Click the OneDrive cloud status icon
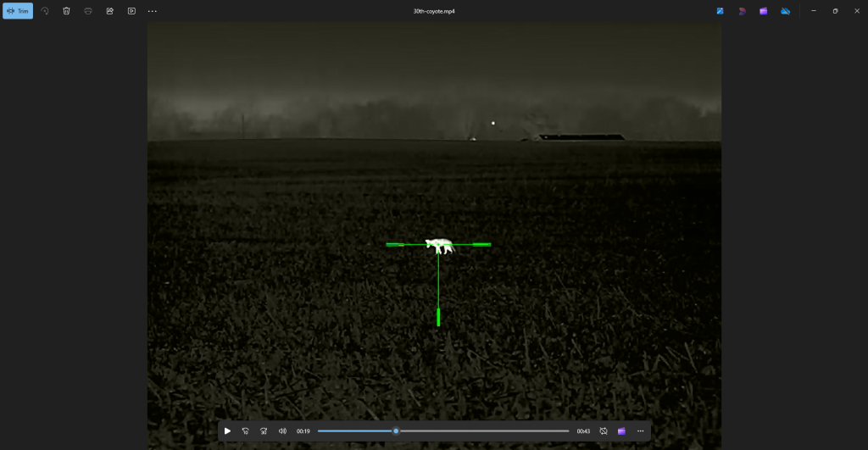The width and height of the screenshot is (868, 450). tap(785, 11)
